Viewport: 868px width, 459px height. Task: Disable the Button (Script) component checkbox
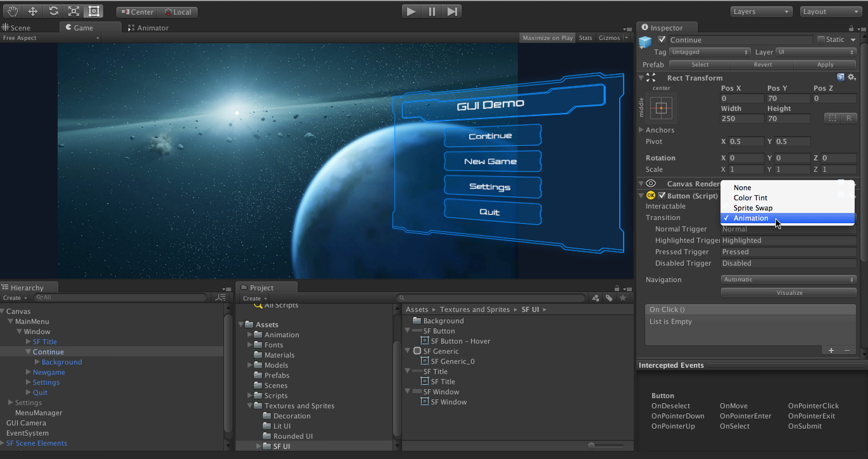tap(662, 196)
